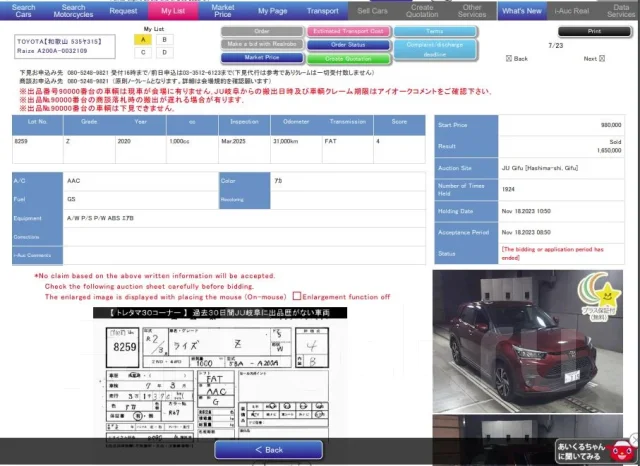Open What's New tab

coord(522,11)
